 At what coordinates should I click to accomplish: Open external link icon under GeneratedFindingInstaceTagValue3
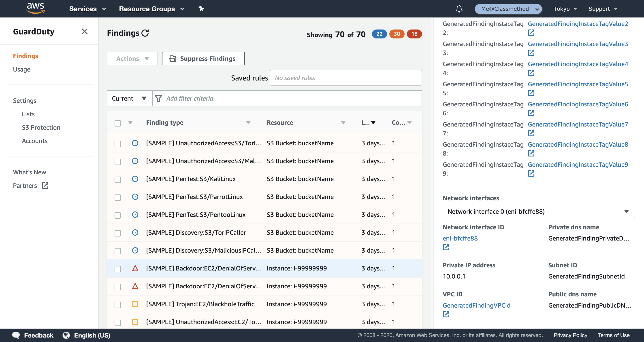531,53
